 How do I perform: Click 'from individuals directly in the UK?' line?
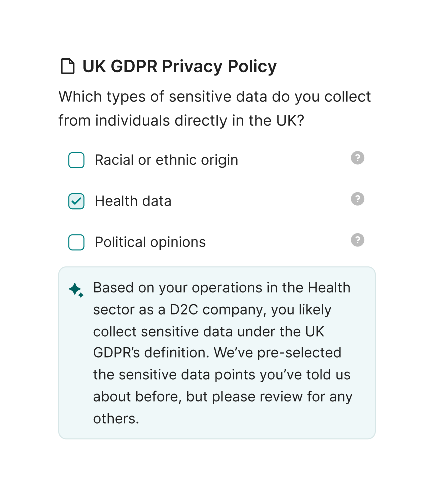[x=181, y=121]
